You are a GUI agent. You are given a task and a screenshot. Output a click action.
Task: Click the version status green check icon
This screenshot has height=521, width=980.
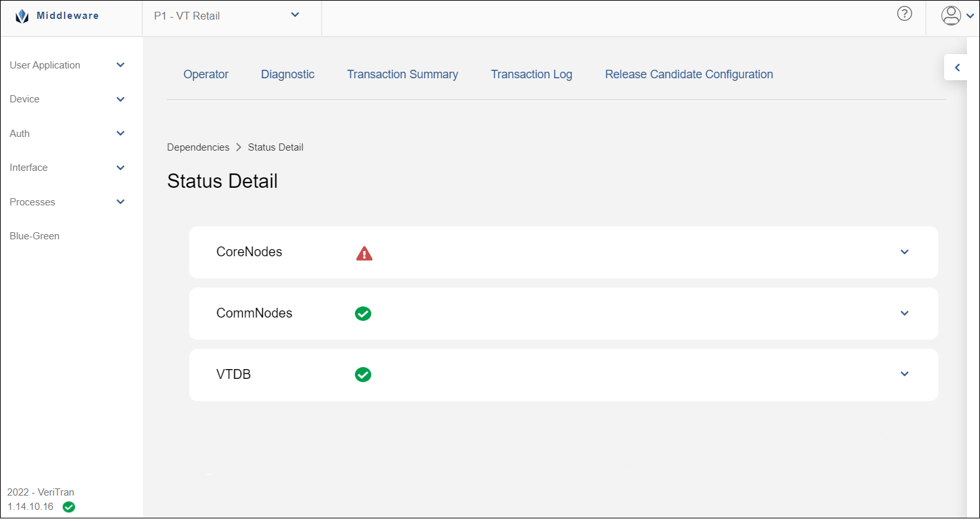[69, 507]
